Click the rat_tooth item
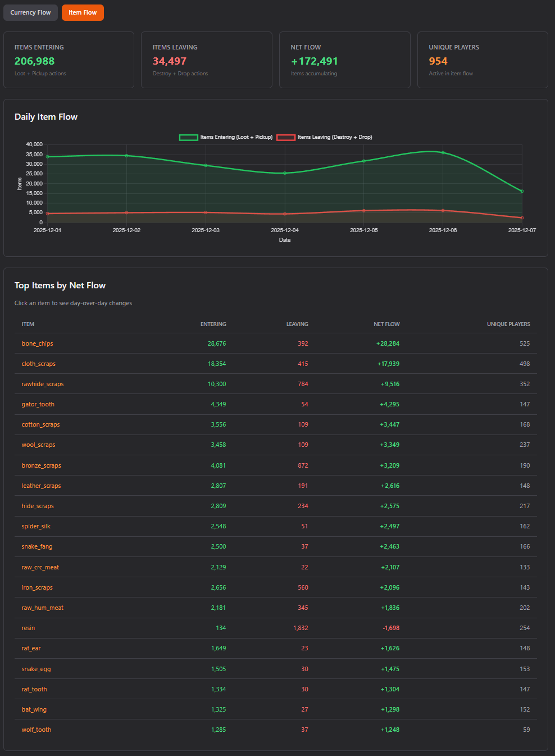Image resolution: width=555 pixels, height=756 pixels. click(x=34, y=689)
